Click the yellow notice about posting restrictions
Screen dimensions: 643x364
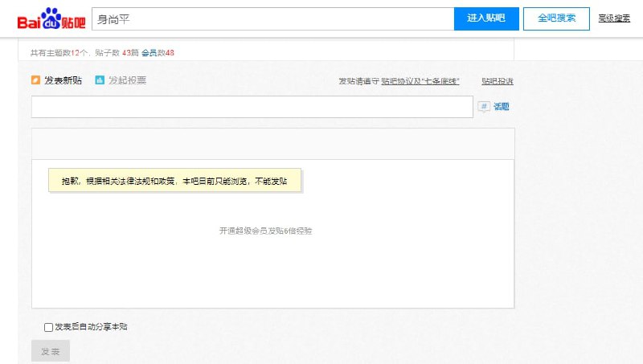(x=174, y=180)
